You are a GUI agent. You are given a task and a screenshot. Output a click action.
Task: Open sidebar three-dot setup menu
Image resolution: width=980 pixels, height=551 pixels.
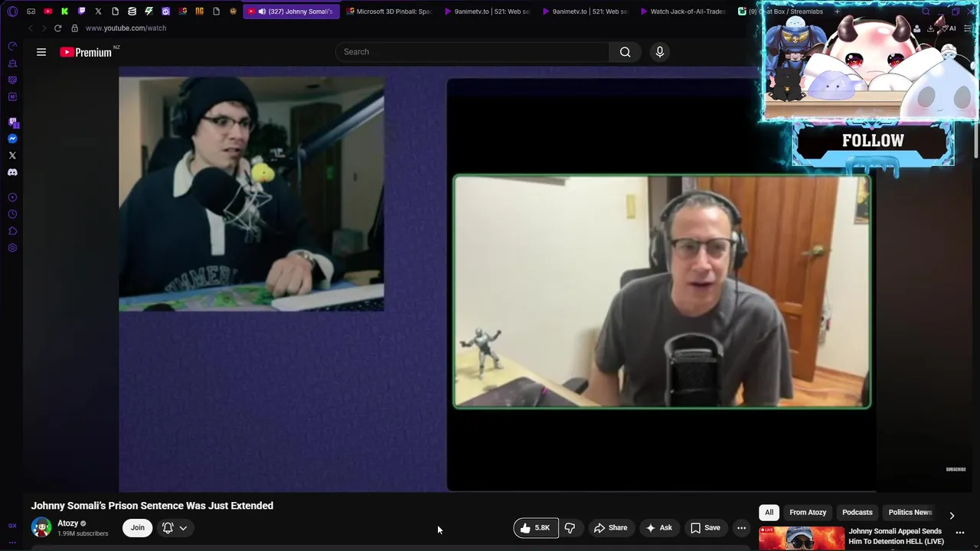[x=12, y=543]
